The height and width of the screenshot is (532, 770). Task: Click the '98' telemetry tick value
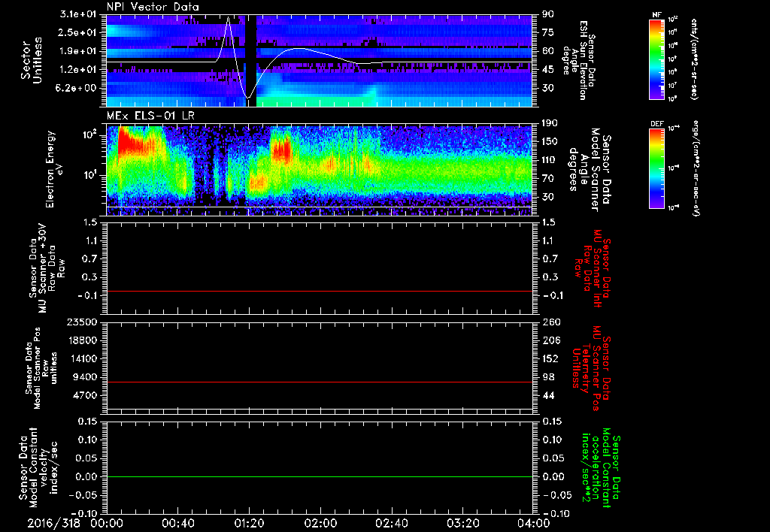click(x=547, y=377)
